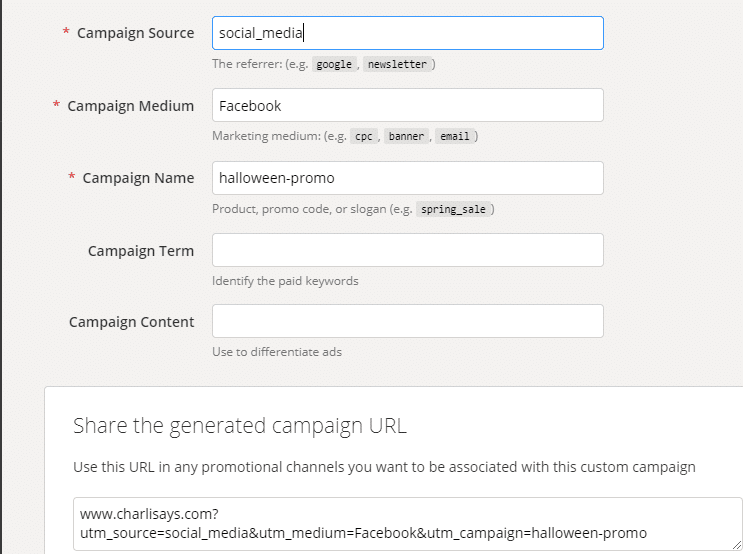743x554 pixels.
Task: Click the Campaign Source label text
Action: pyautogui.click(x=136, y=33)
